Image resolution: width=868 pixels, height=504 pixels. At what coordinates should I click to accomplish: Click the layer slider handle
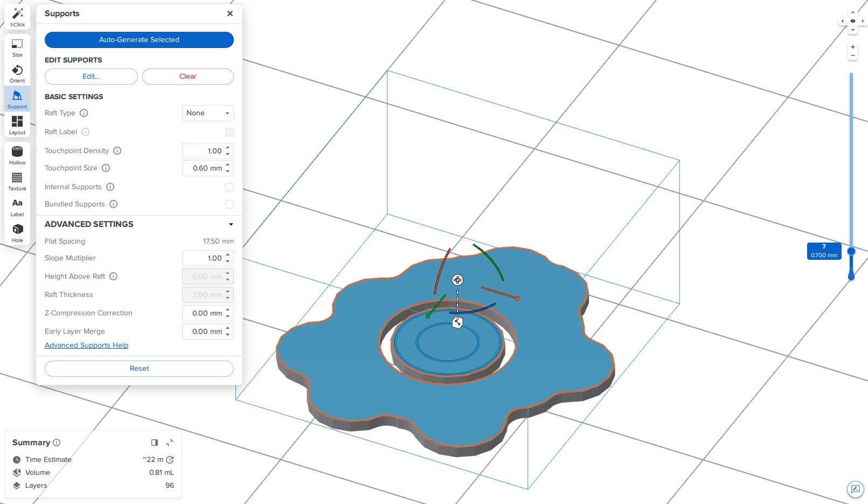(851, 251)
